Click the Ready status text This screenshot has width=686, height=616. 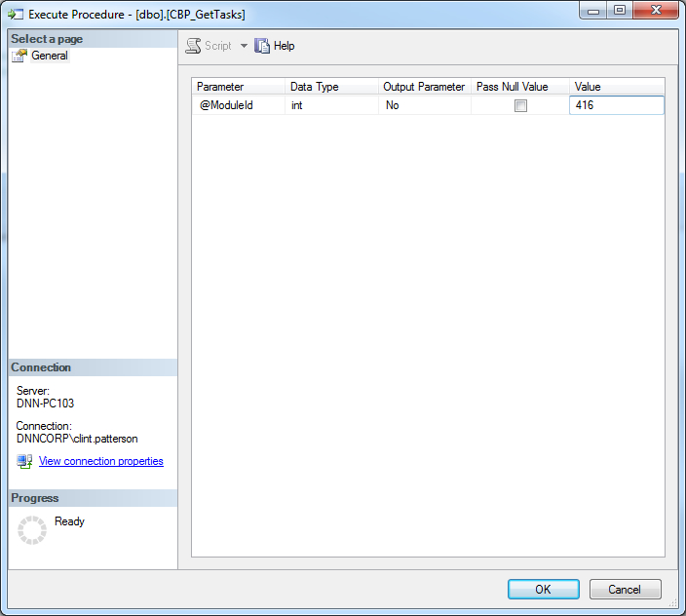pos(69,521)
